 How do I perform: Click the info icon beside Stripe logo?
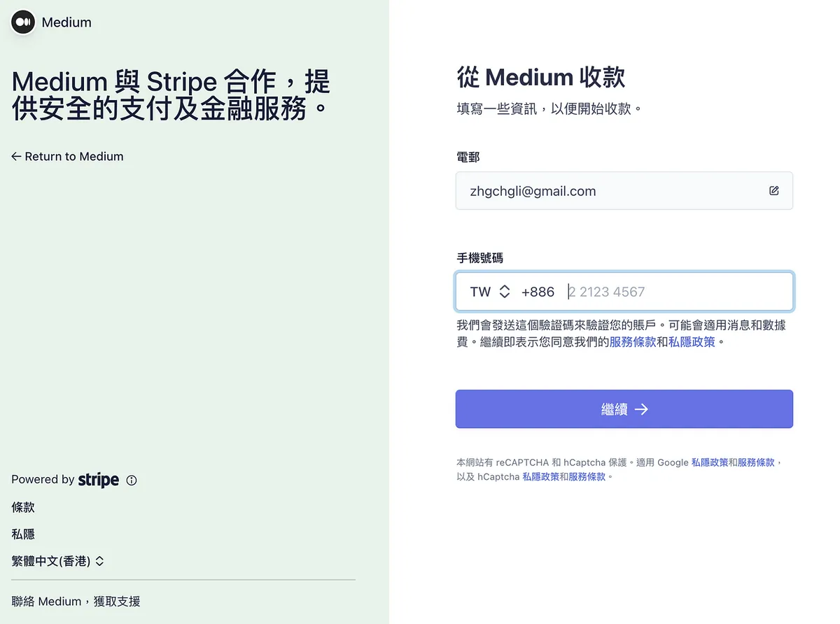coord(132,480)
